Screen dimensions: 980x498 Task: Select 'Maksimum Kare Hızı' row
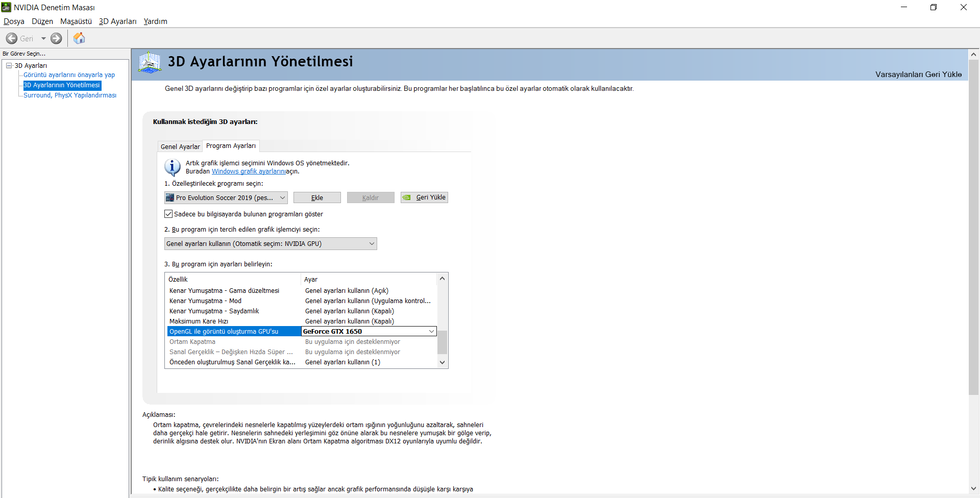pyautogui.click(x=302, y=321)
